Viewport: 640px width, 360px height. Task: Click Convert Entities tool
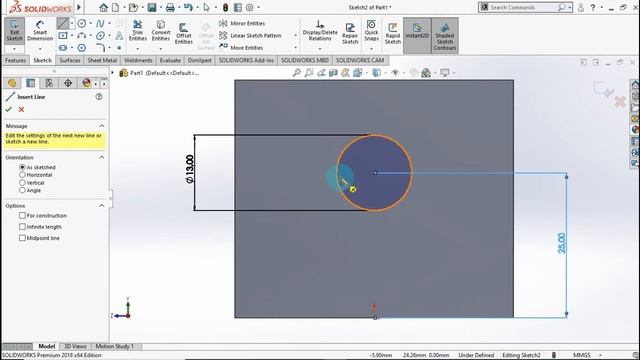click(161, 30)
